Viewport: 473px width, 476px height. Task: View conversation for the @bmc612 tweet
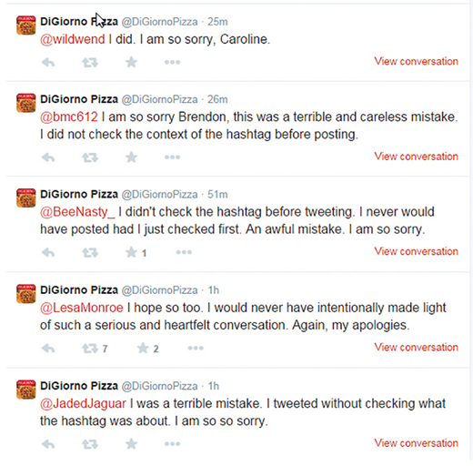416,157
